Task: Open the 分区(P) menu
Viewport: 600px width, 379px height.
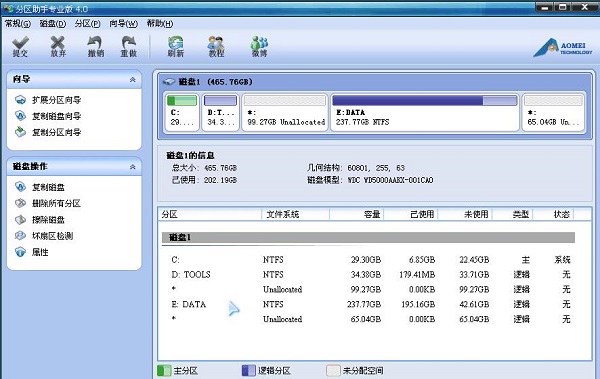Action: (87, 24)
